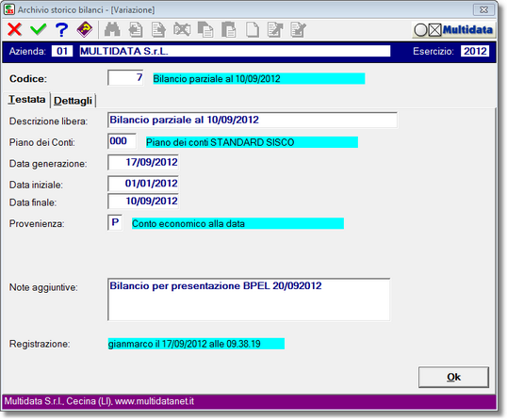The image size is (507, 420).
Task: Click 'Piano dei conti STANDARD SISCO' text
Action: (x=221, y=142)
